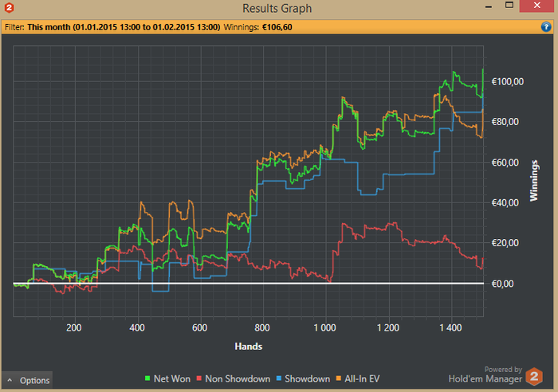Click the blue help question mark icon
Screen dimensions: 558x392
[546, 26]
